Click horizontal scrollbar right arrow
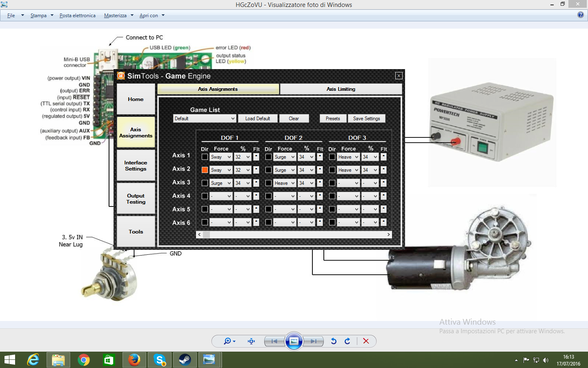Viewport: 588px width, 368px height. (x=388, y=235)
